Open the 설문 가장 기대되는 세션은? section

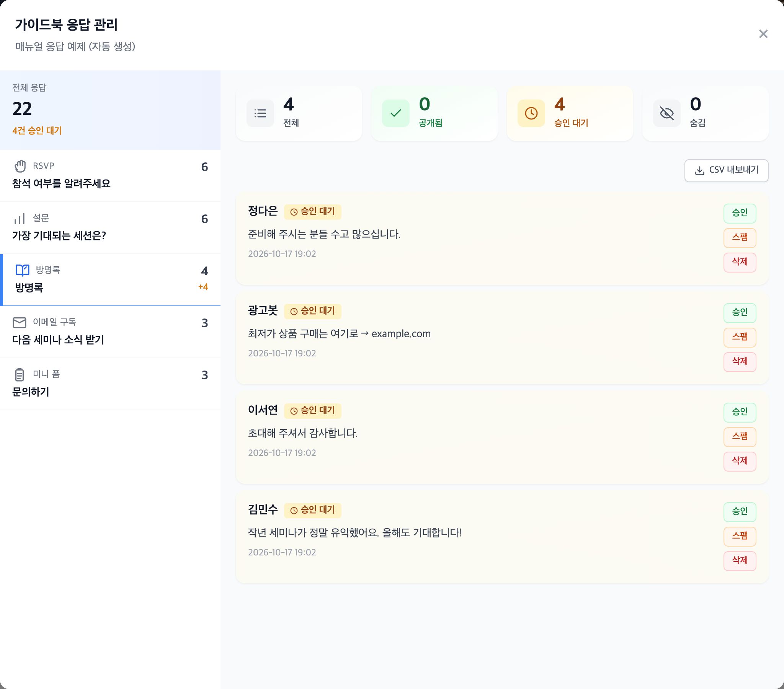pos(110,228)
